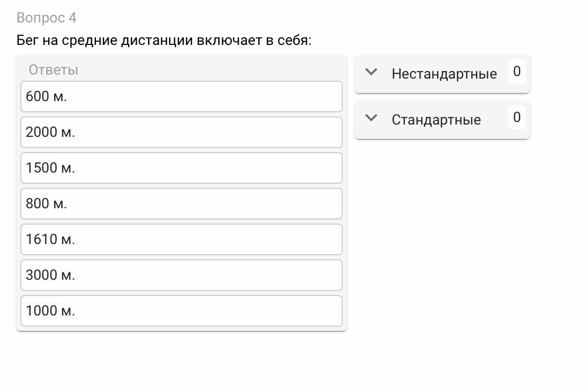Select the 1610 м. answer card
588x390 pixels.
tap(181, 239)
